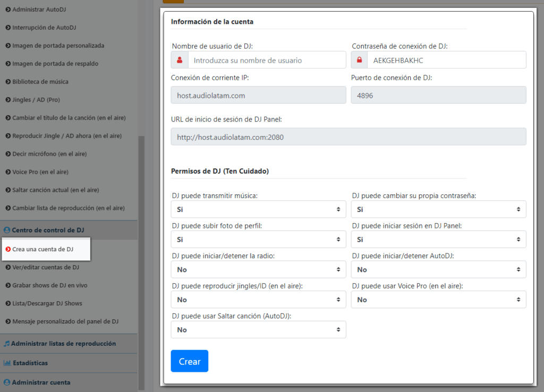Open DJ puede iniciar/detener la radio dropdown
Viewport: 544px width, 392px height.
[x=259, y=269]
